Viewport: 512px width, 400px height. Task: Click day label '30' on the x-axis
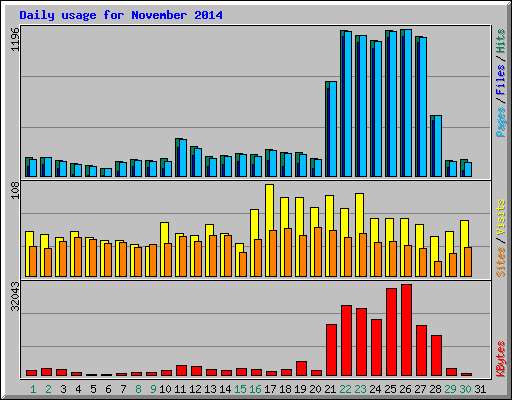click(x=465, y=389)
